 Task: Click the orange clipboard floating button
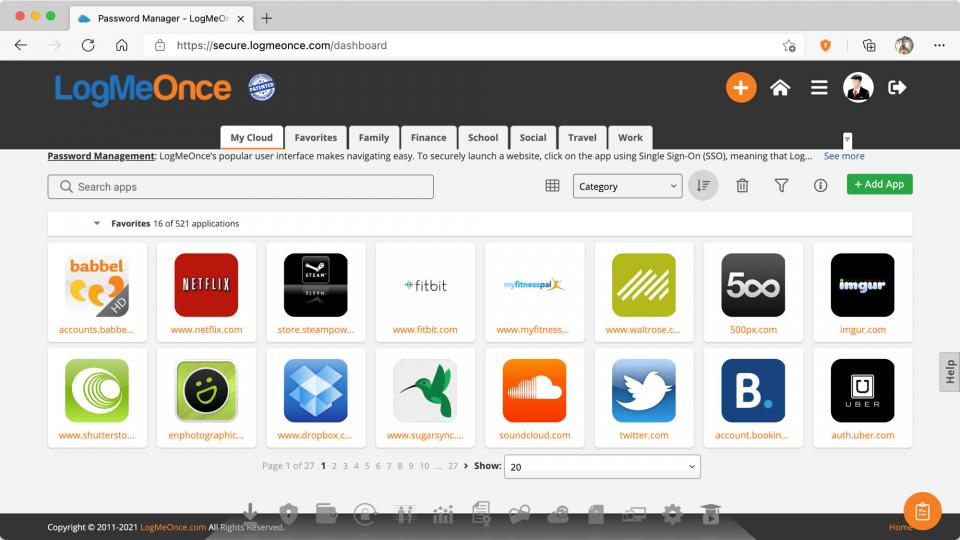(x=922, y=511)
